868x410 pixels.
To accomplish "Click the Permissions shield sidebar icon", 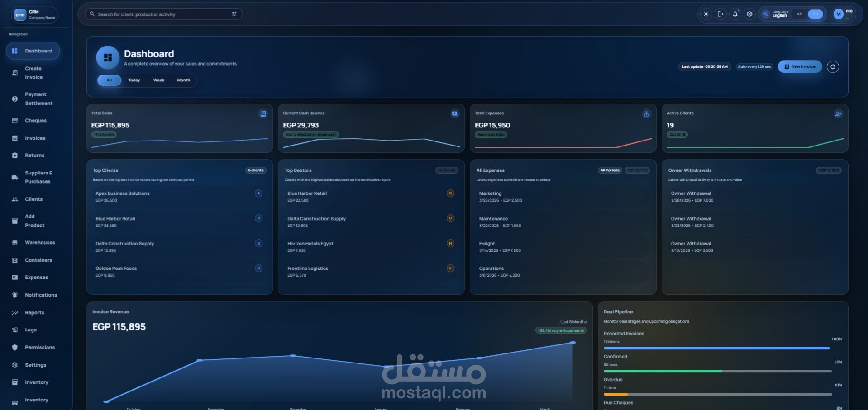I will click(15, 348).
